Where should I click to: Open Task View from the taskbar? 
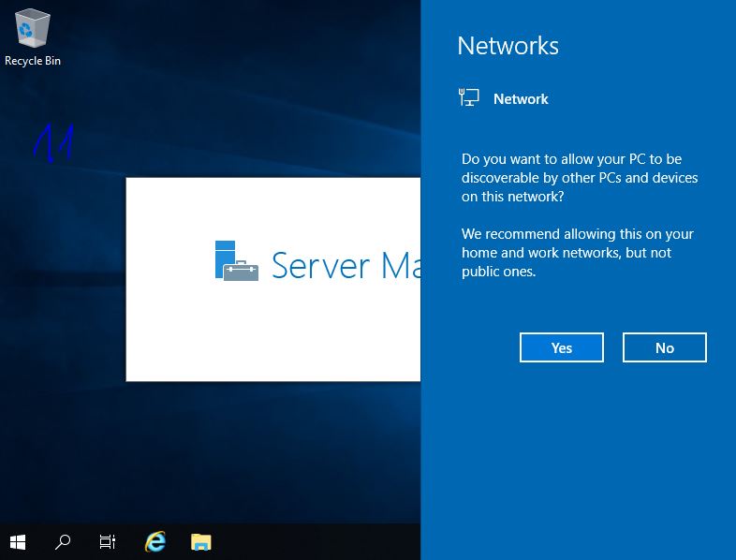(108, 542)
